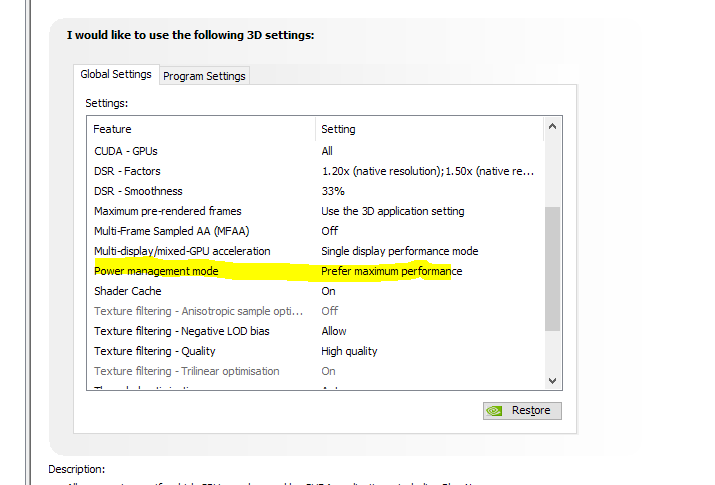
Task: Select Texture filtering - Trilinear optimisation row
Action: tap(316, 371)
